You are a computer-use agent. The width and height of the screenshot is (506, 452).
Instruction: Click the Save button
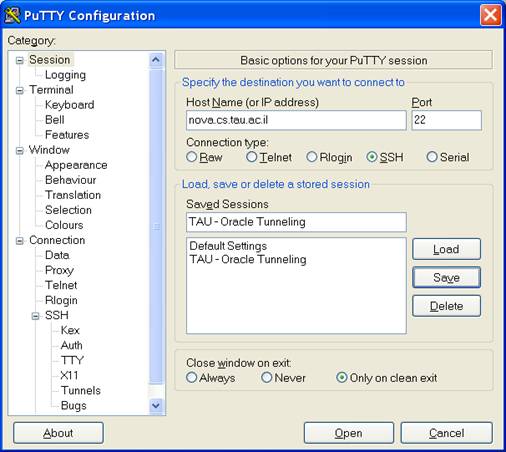[446, 277]
